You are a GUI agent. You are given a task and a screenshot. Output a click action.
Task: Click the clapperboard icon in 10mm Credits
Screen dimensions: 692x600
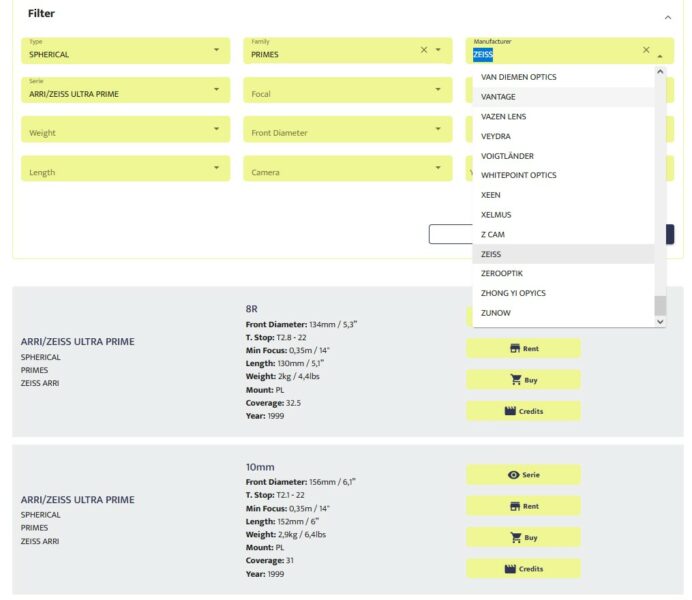[510, 568]
